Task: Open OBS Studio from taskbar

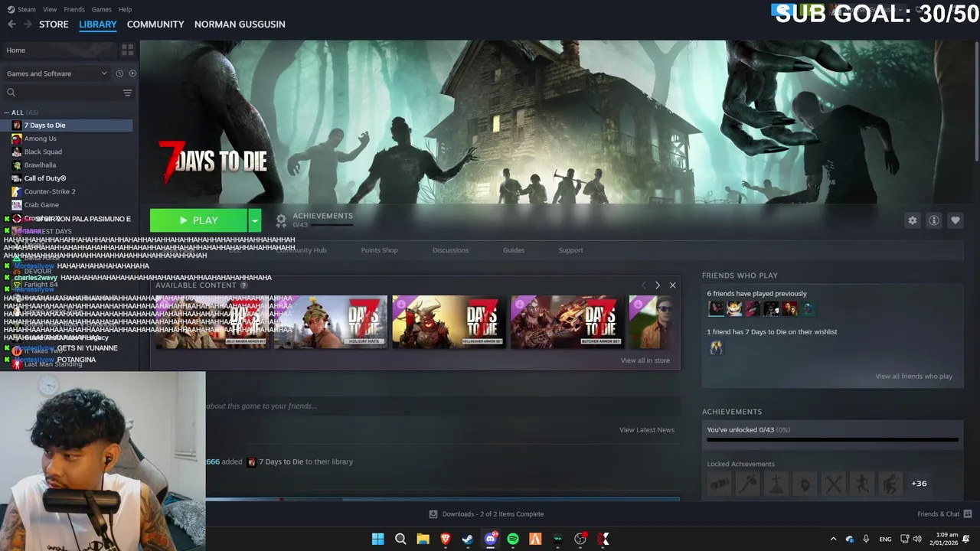Action: click(580, 540)
